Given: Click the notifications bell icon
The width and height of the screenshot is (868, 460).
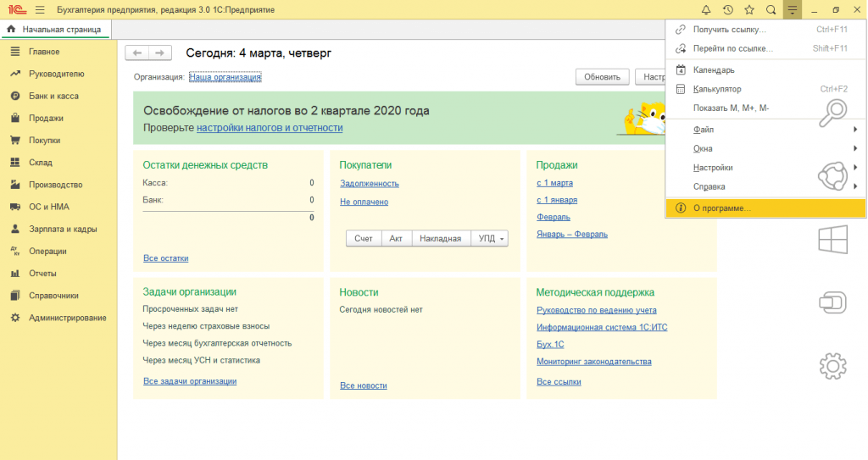Looking at the screenshot, I should pos(705,9).
